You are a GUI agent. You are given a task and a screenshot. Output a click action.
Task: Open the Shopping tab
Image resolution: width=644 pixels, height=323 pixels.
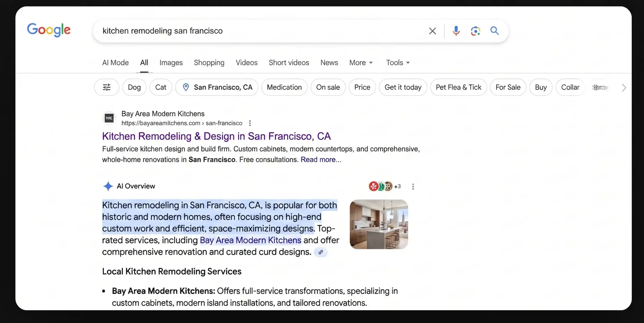click(209, 62)
